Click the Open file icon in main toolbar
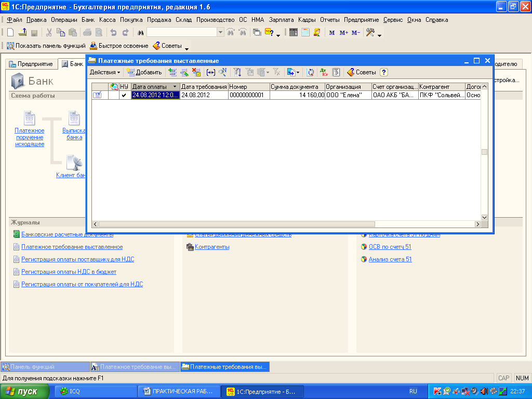The image size is (532, 399). (x=22, y=33)
